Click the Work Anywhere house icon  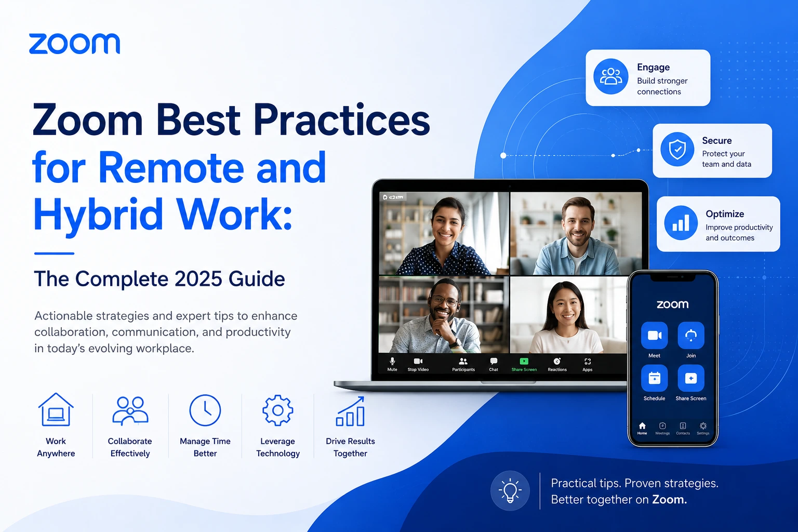click(56, 410)
